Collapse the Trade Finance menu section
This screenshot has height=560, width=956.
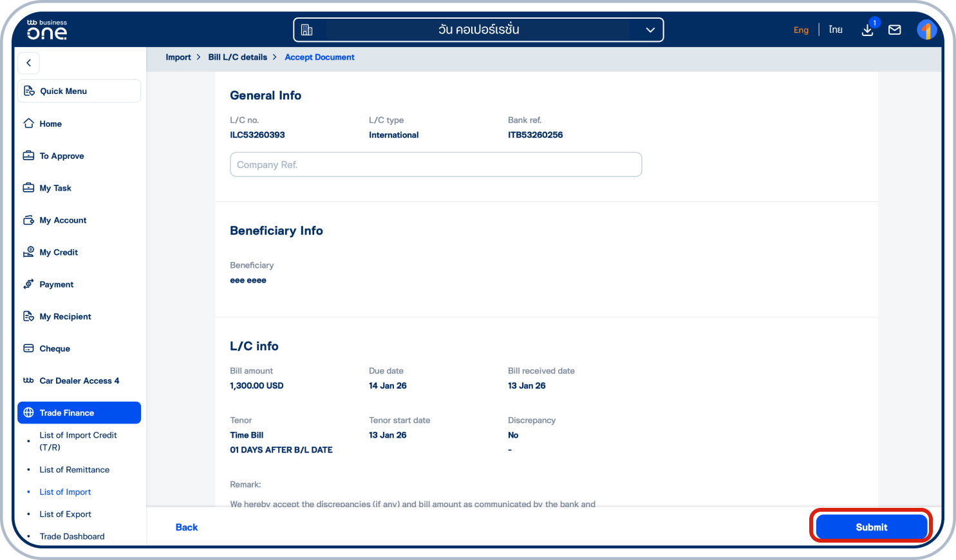(79, 413)
